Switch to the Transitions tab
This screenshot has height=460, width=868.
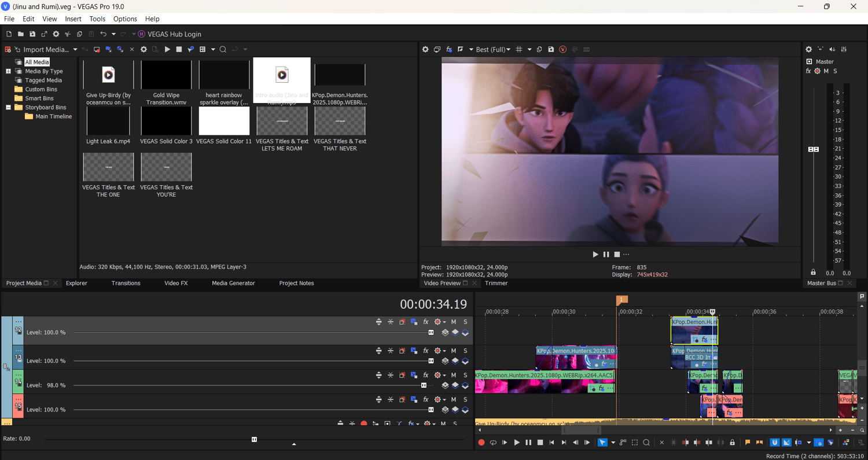pyautogui.click(x=126, y=283)
